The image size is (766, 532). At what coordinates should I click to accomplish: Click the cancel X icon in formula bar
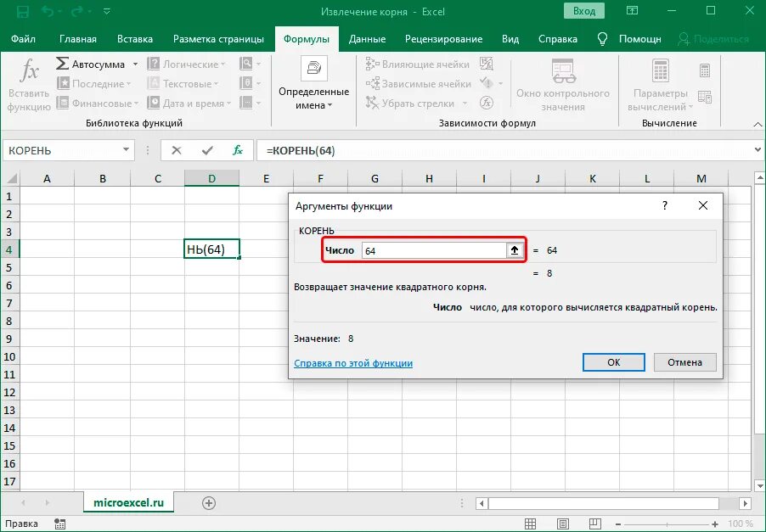(x=177, y=150)
